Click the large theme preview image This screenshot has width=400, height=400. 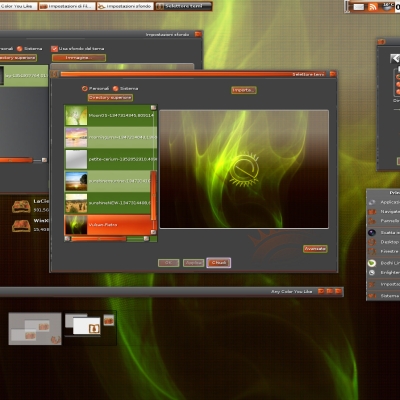(244, 169)
